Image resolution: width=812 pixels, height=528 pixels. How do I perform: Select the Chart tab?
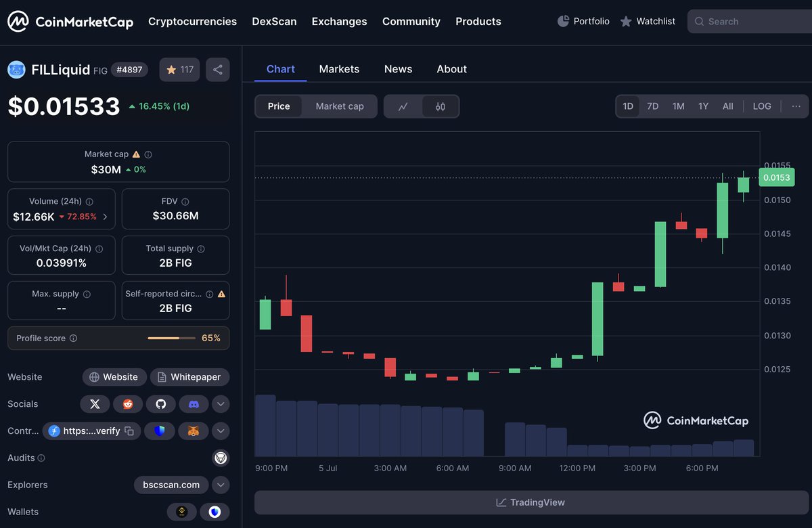pyautogui.click(x=281, y=69)
